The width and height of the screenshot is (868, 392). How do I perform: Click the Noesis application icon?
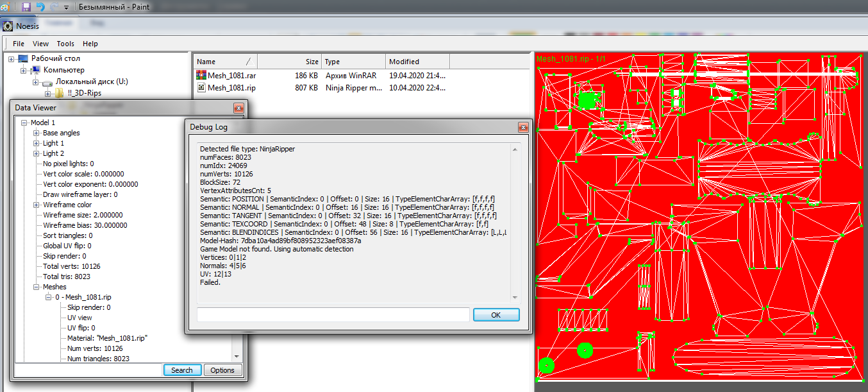[8, 26]
